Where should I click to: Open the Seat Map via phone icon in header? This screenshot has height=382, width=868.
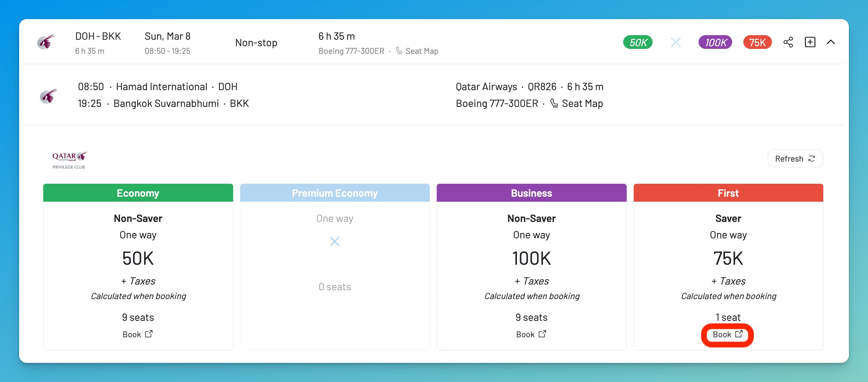click(x=399, y=50)
